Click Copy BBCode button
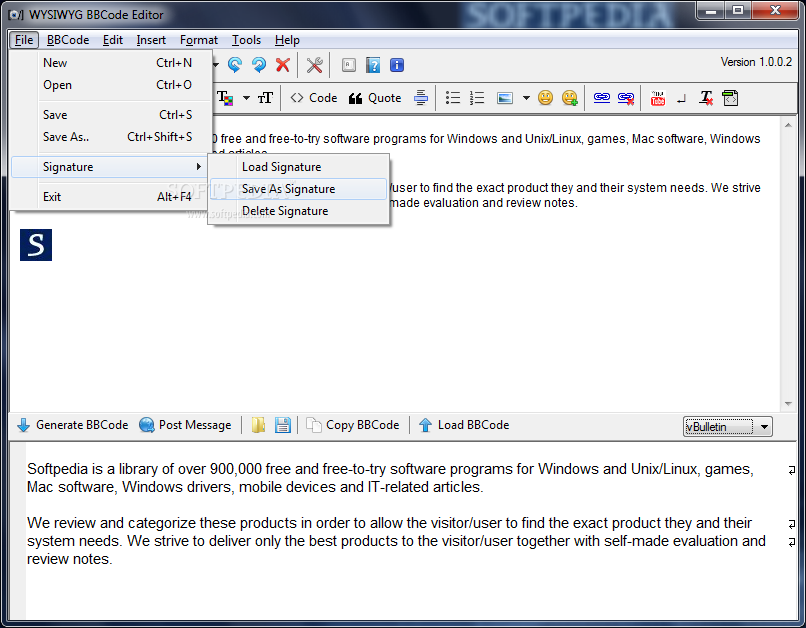 (353, 425)
